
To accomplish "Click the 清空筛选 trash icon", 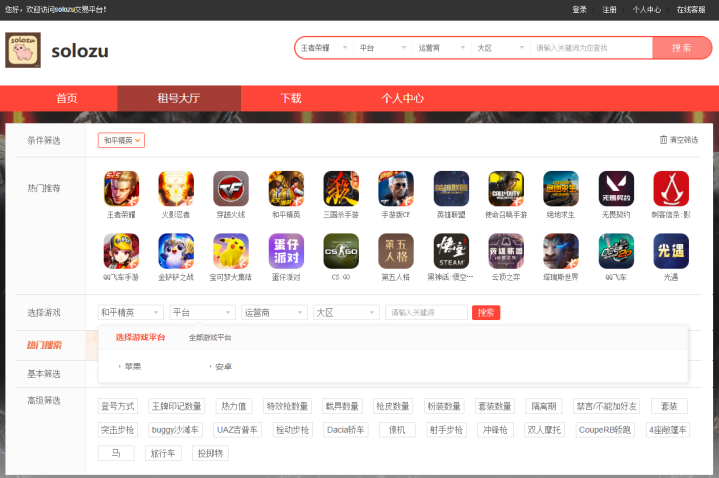I will (664, 139).
